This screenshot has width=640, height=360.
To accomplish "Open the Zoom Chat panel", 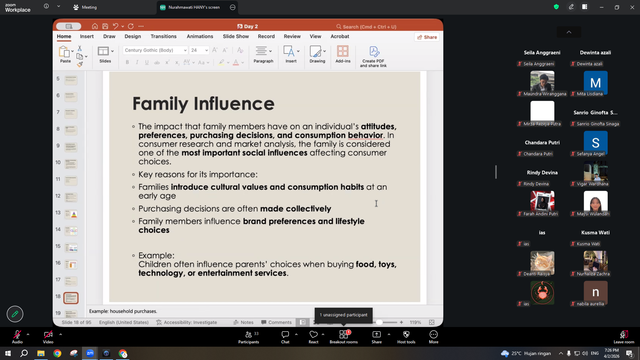I will 285,337.
